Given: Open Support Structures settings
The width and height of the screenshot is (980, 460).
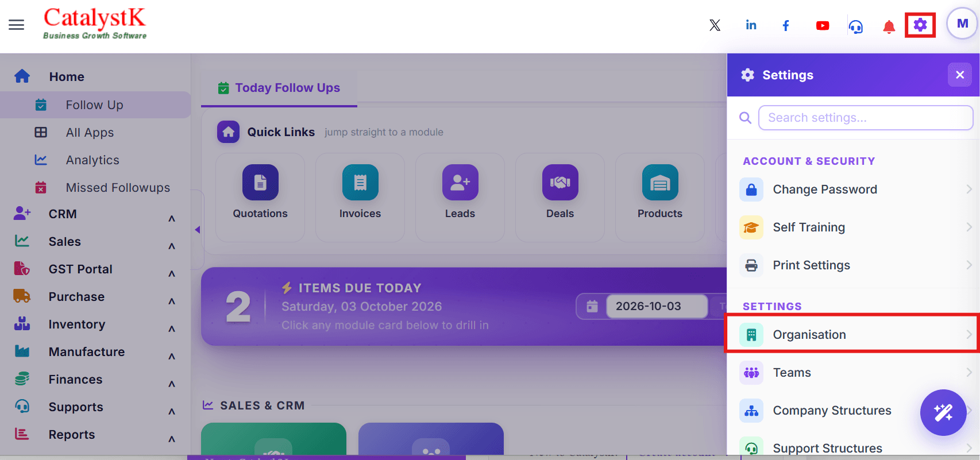Looking at the screenshot, I should coord(854,448).
